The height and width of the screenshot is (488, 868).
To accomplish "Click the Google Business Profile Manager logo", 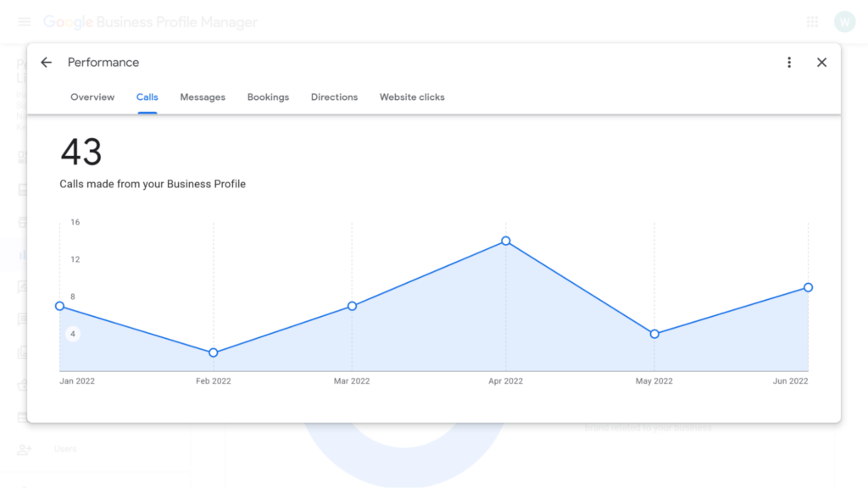I will [150, 22].
